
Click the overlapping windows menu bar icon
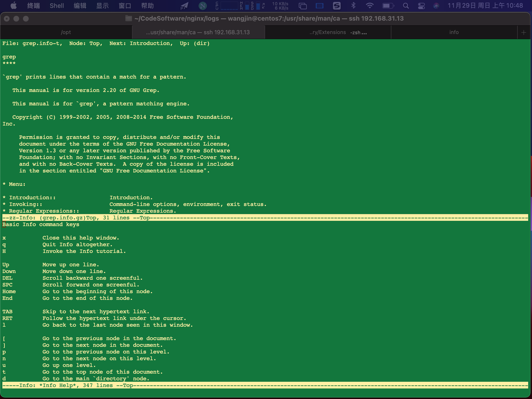click(x=303, y=6)
